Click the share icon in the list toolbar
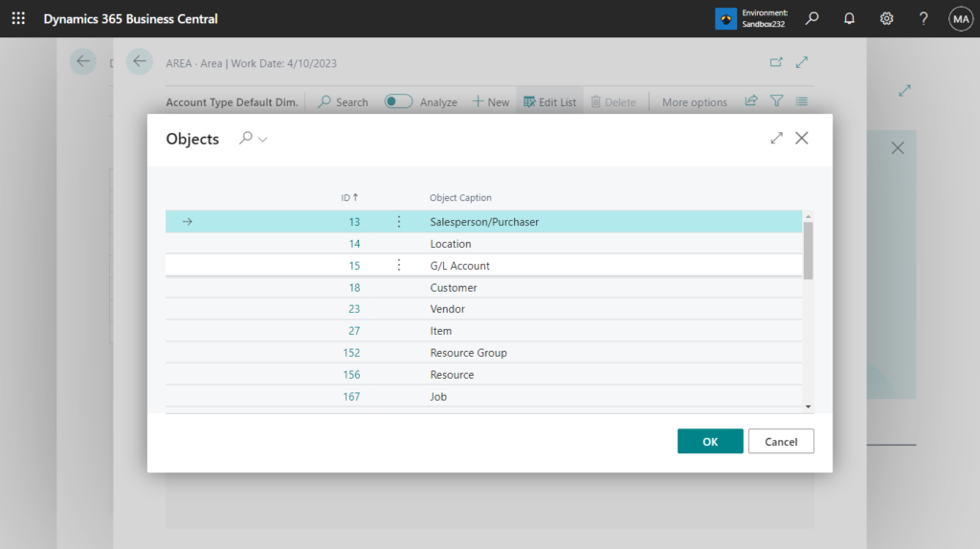This screenshot has height=549, width=980. click(x=750, y=100)
